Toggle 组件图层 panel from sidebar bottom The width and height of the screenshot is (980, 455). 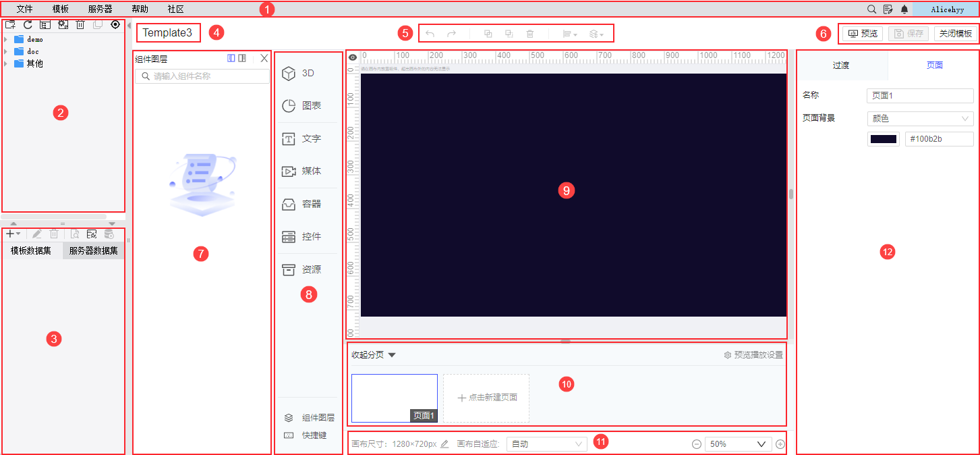point(309,418)
